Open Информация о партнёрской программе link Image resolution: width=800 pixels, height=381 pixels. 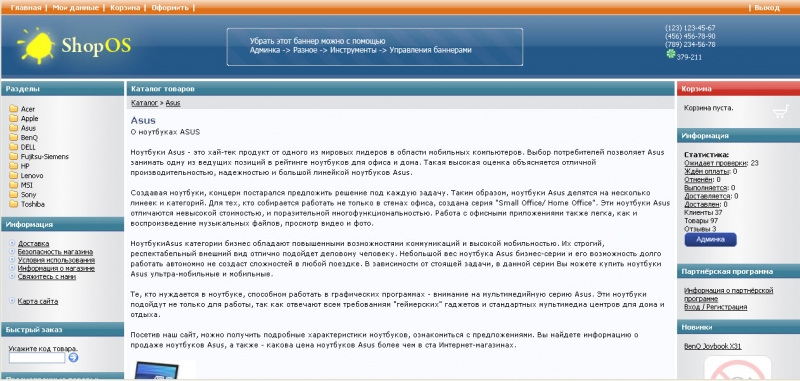729,294
